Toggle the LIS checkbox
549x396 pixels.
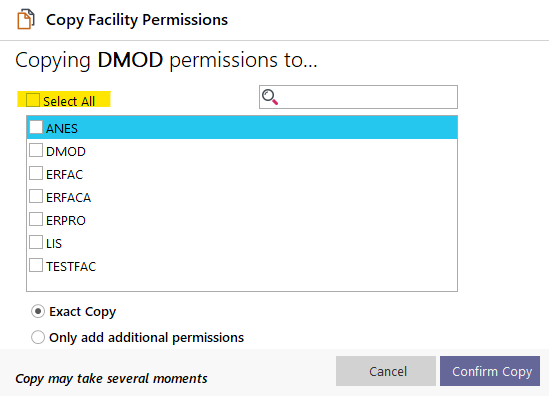tap(36, 242)
